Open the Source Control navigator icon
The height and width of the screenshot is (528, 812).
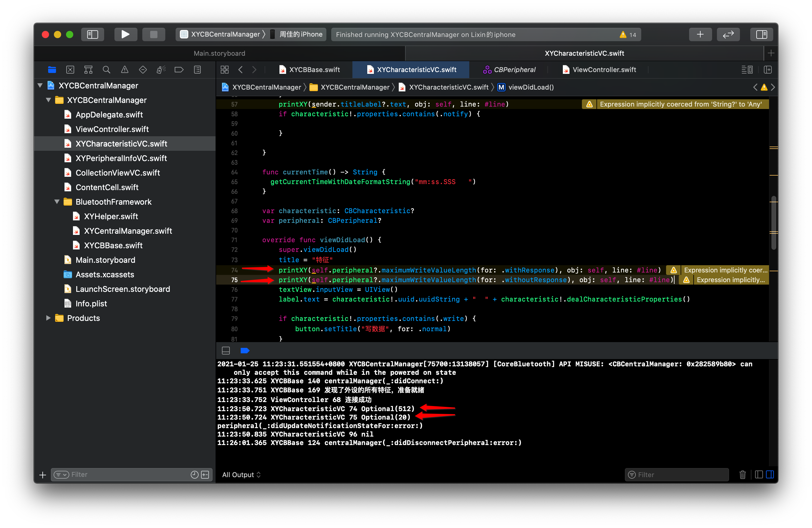[x=70, y=70]
